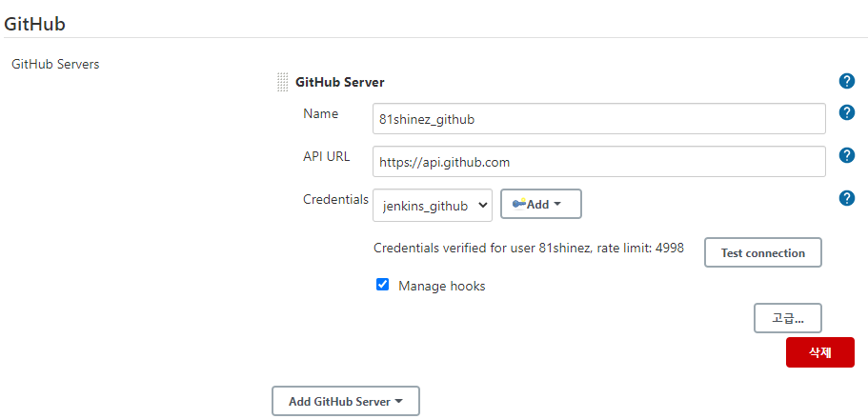Open help for GitHub Server section

coord(846,81)
